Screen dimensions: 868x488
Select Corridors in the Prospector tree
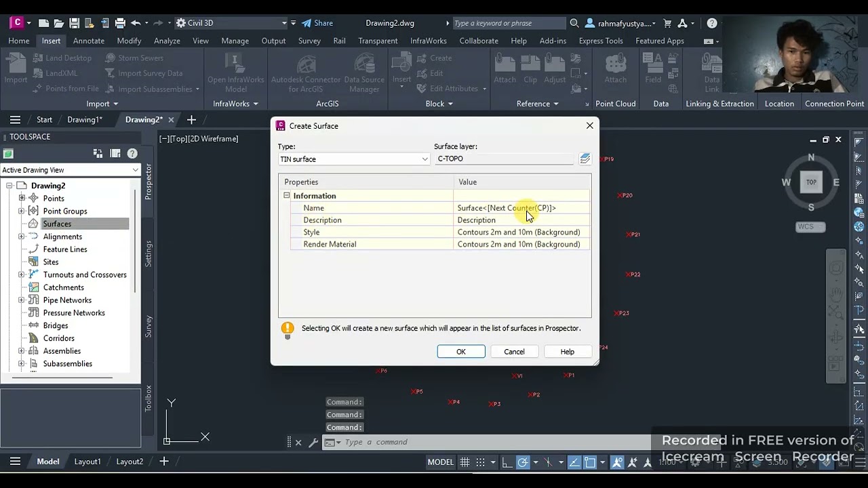tap(59, 338)
